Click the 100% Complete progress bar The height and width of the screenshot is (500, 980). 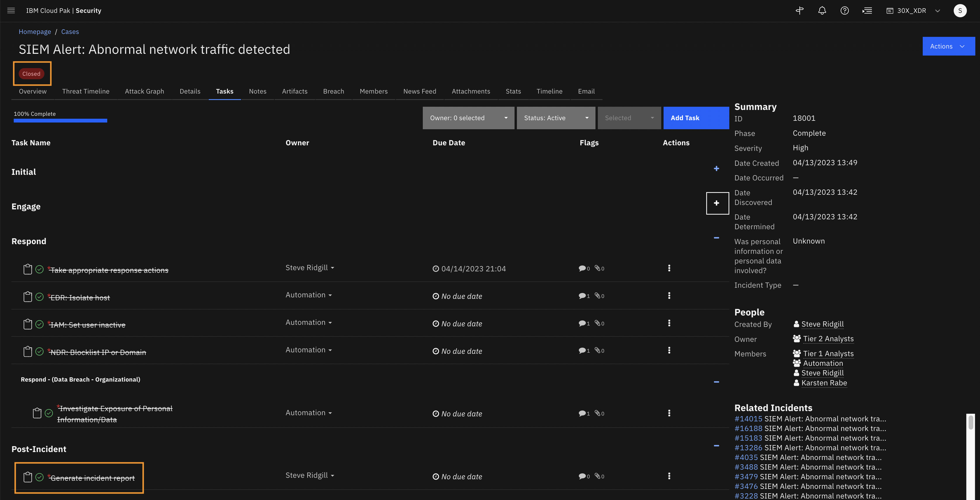pos(60,121)
